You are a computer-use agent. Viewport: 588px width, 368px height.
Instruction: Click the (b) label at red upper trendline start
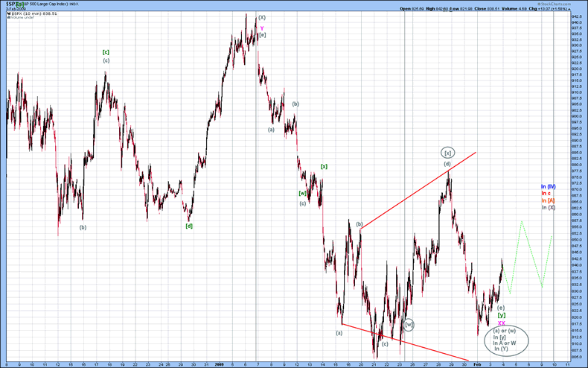(x=359, y=224)
